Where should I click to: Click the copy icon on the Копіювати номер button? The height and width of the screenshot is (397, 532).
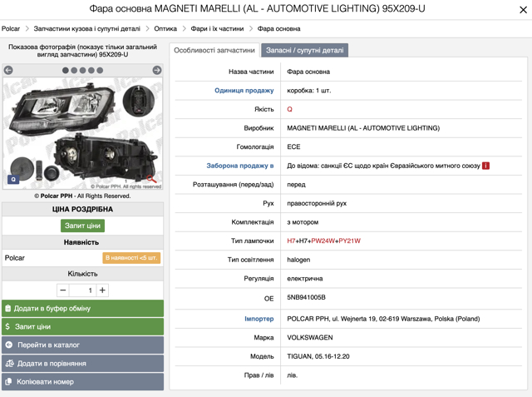9,382
